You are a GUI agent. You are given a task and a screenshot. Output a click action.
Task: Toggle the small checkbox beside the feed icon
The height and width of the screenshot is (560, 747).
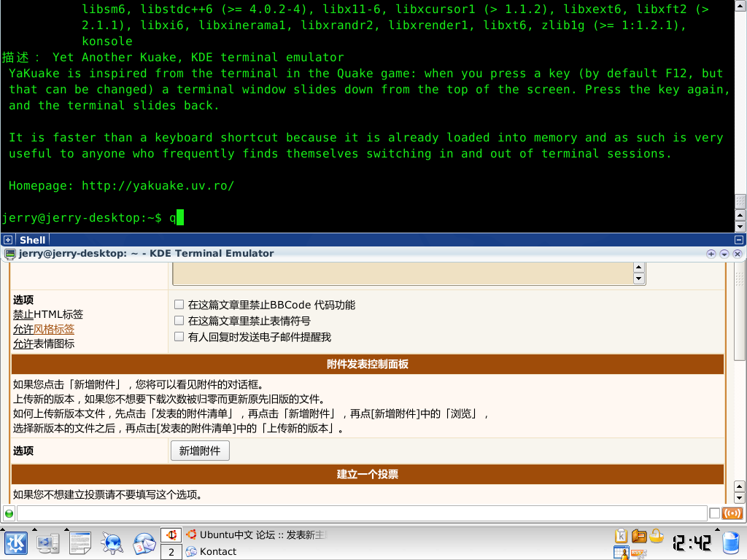[714, 513]
